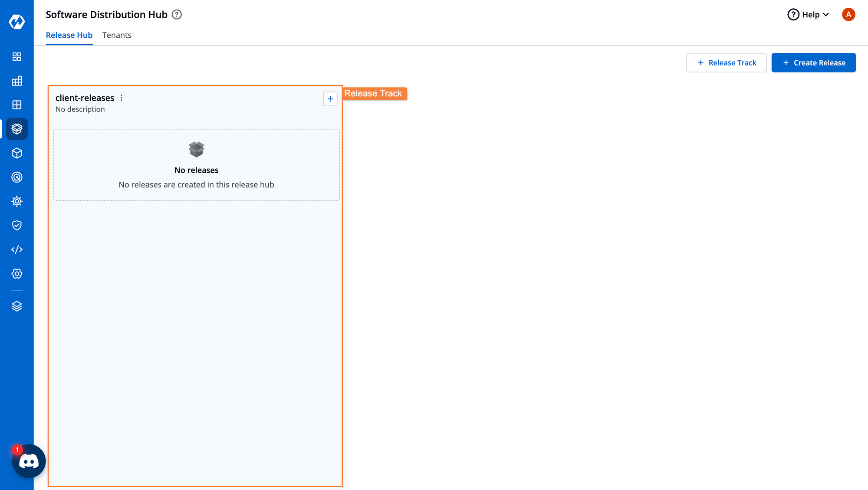Click the settings gear icon in sidebar
The width and height of the screenshot is (868, 490).
click(x=16, y=273)
